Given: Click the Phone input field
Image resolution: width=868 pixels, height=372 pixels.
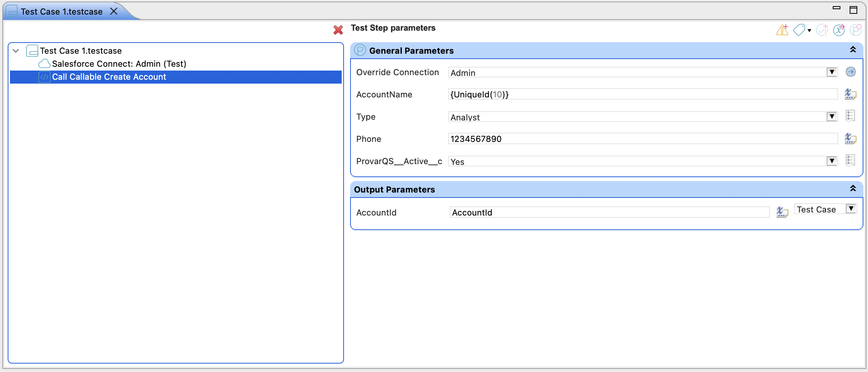Looking at the screenshot, I should 613,139.
